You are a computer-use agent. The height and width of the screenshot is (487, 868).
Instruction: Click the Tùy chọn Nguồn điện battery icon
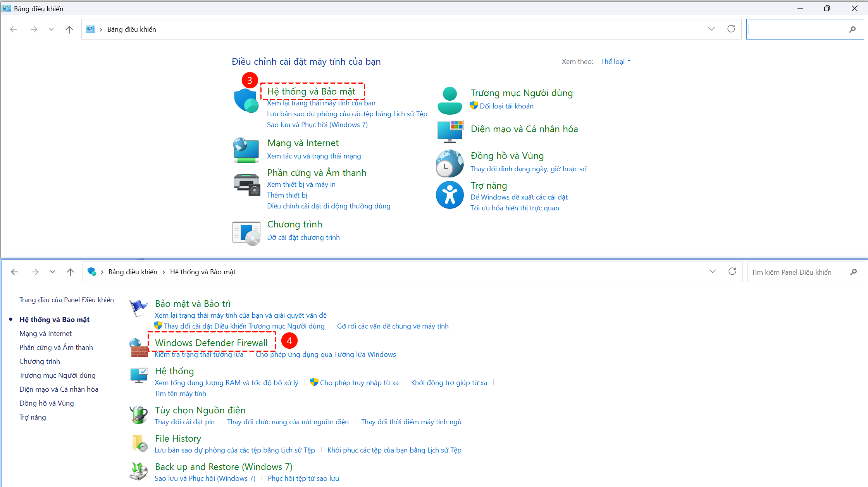tap(138, 415)
